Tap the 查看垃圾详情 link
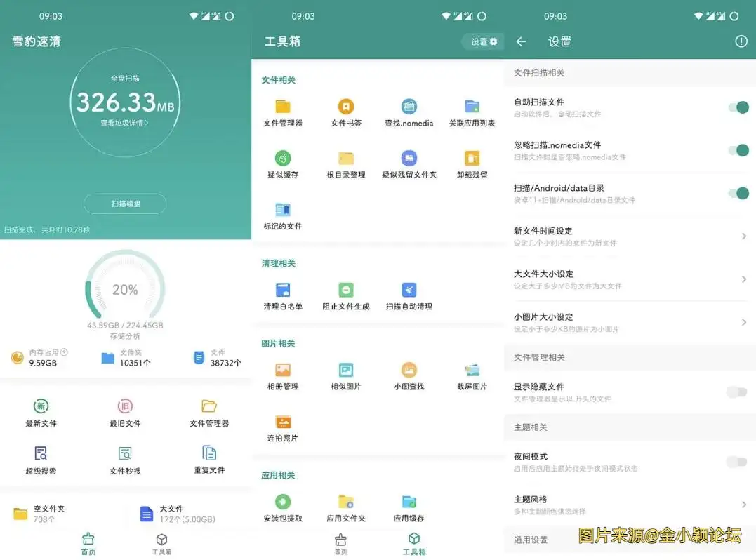Image resolution: width=756 pixels, height=560 pixels. click(x=124, y=123)
